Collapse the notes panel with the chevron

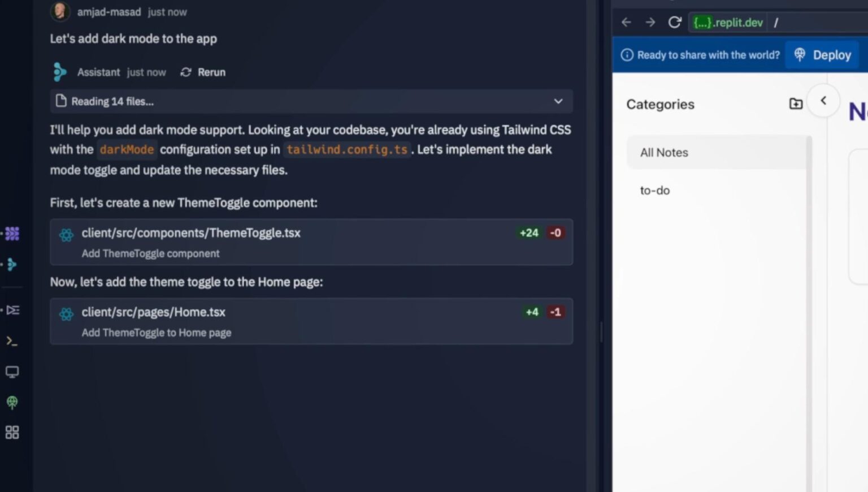coord(823,100)
